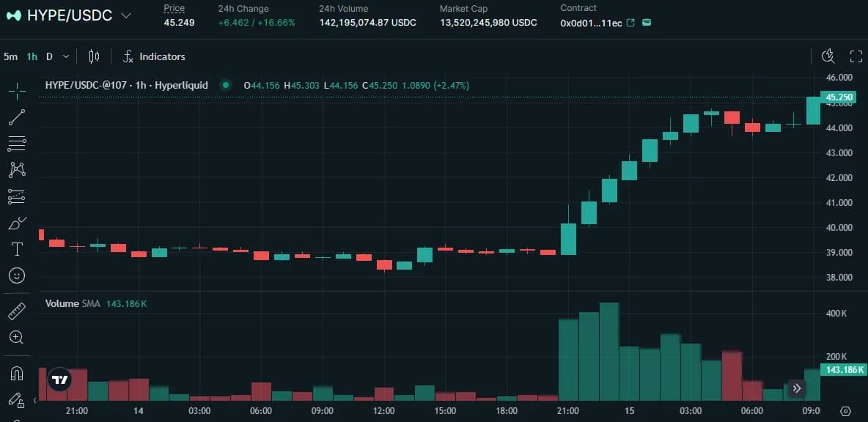Click the wallet icon next to contract

coord(647,23)
